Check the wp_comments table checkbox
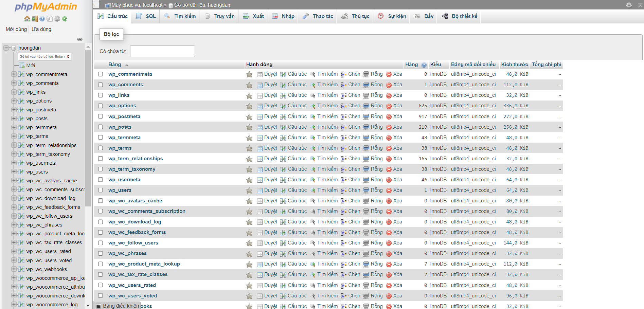The image size is (644, 309). 101,85
